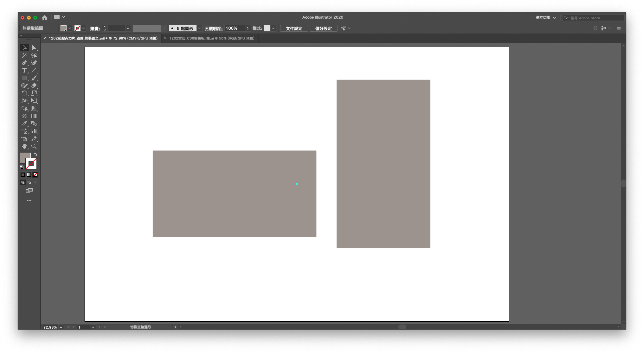Viewport: 644px width, 353px height.
Task: Expand the stroke color dropdown in control bar
Action: pos(84,28)
